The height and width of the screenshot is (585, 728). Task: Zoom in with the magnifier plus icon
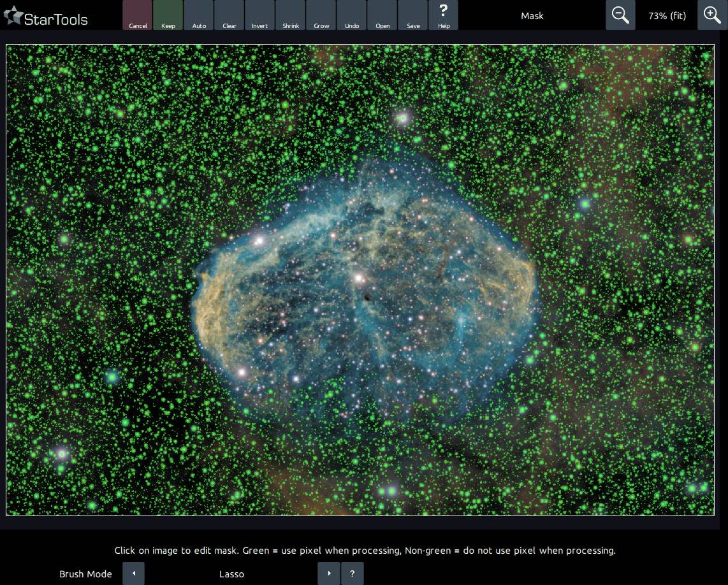click(712, 15)
